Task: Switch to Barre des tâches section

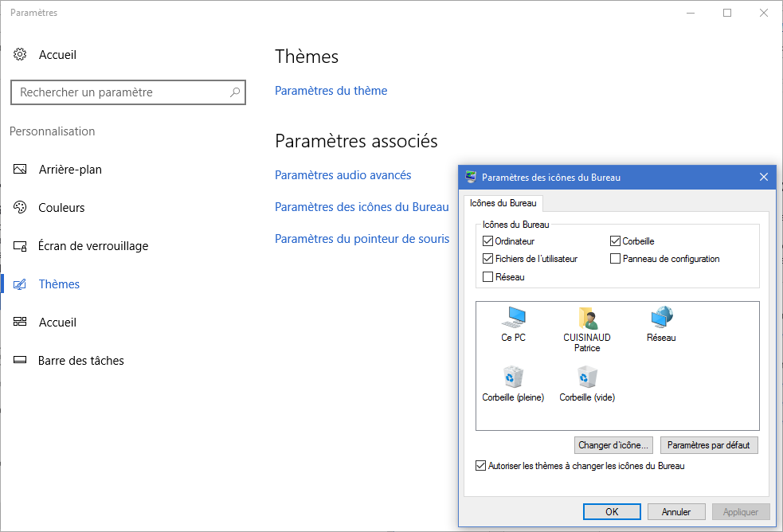Action: (80, 361)
